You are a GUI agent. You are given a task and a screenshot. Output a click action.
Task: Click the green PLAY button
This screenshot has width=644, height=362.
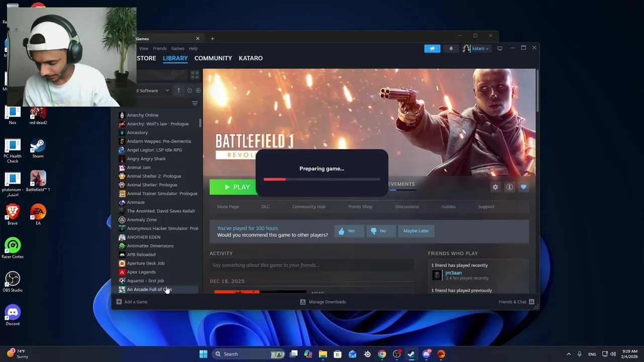click(x=233, y=187)
